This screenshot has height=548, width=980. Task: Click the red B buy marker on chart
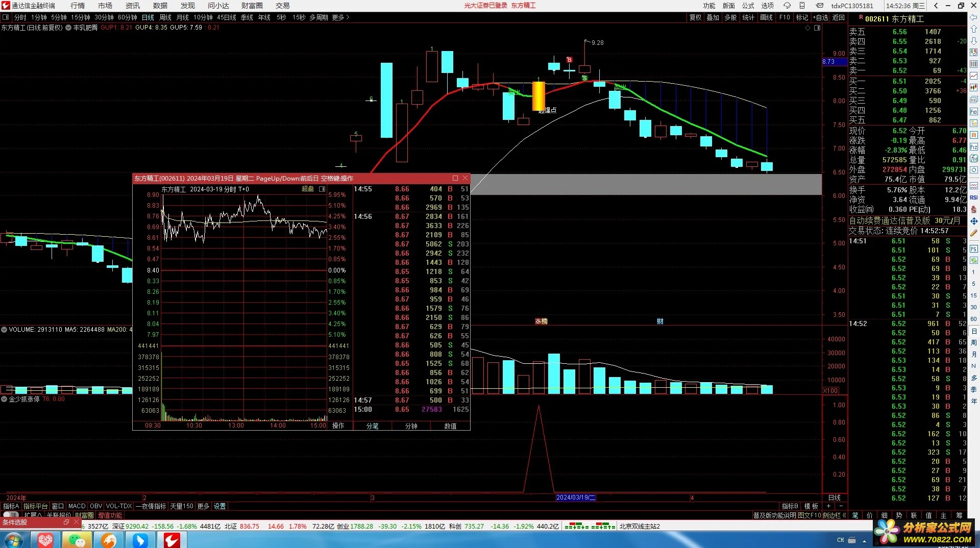(x=569, y=60)
